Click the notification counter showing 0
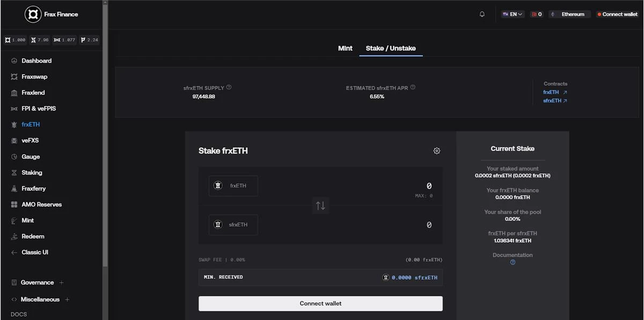 pos(537,14)
